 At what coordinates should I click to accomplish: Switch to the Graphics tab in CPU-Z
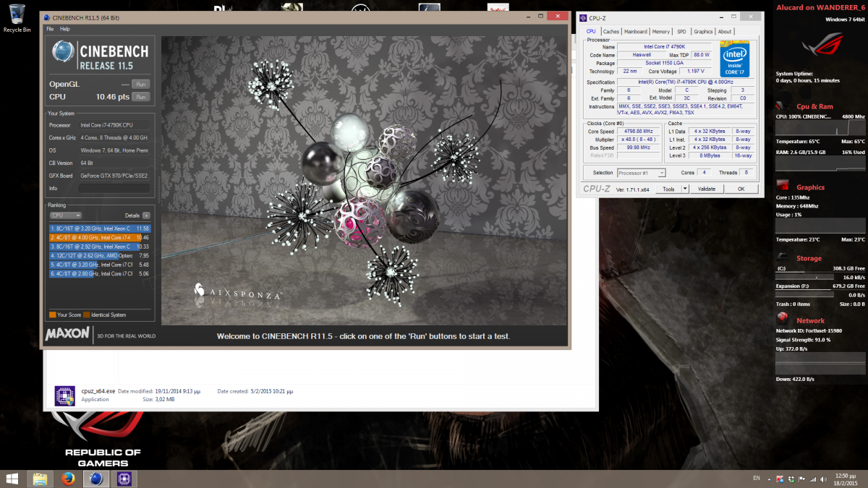pos(703,31)
